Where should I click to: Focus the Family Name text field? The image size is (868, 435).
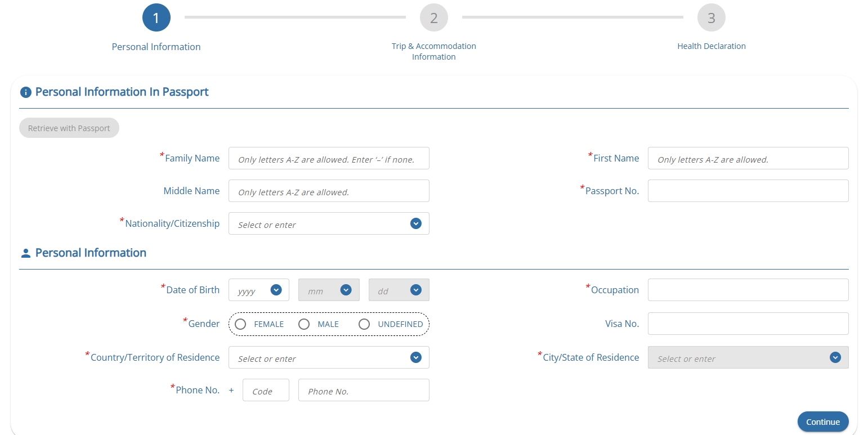tap(329, 159)
